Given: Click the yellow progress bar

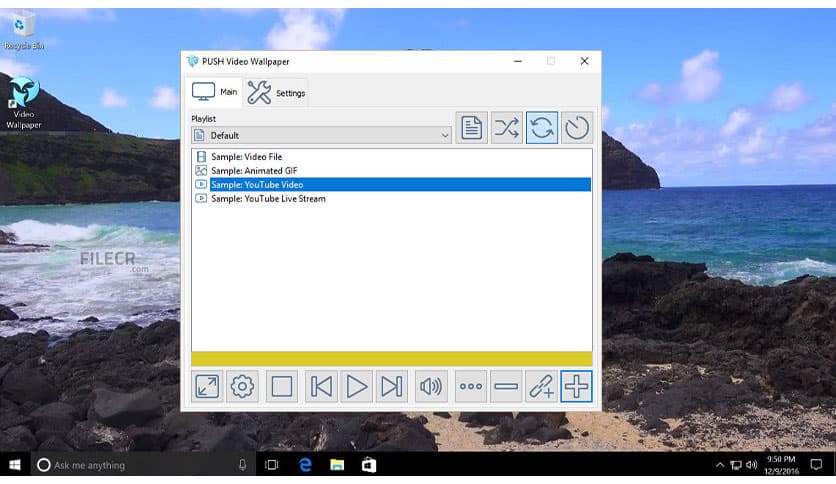Looking at the screenshot, I should click(392, 359).
